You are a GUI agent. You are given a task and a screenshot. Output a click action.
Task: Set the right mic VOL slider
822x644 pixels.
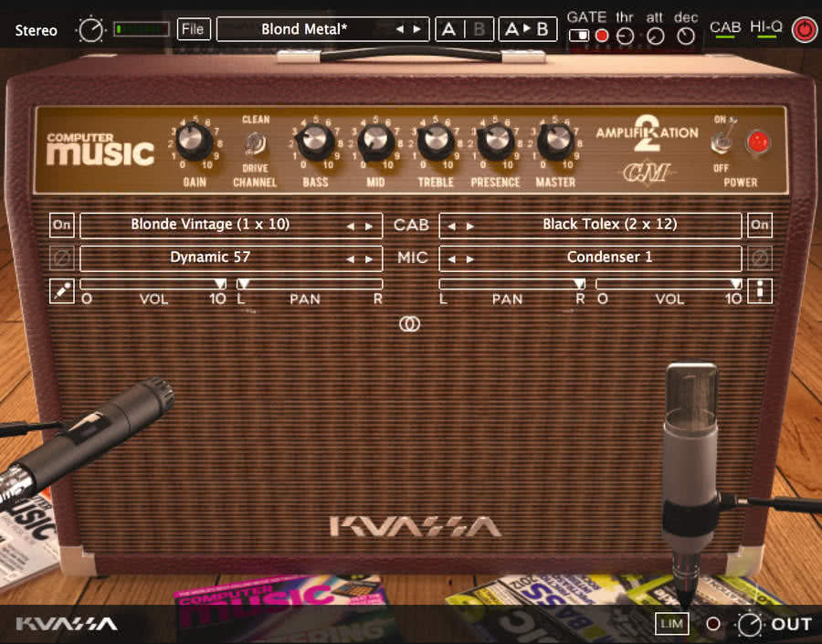[669, 284]
